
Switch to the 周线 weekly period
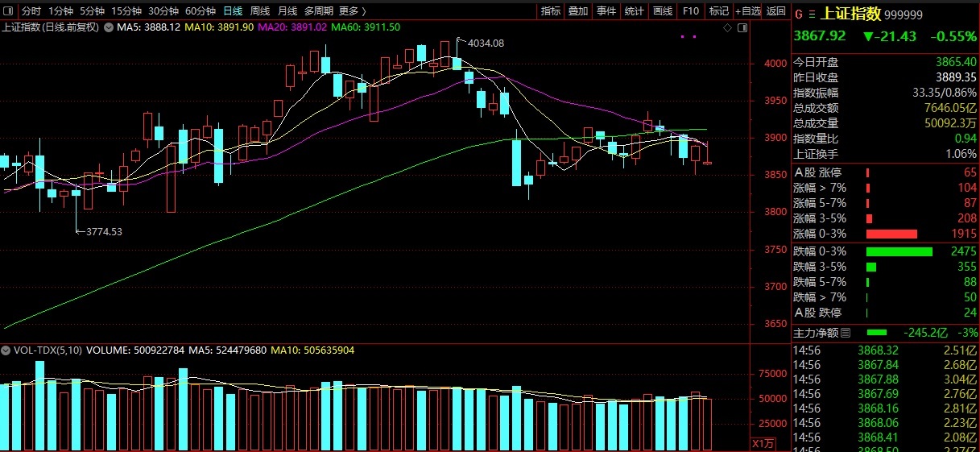tap(259, 11)
